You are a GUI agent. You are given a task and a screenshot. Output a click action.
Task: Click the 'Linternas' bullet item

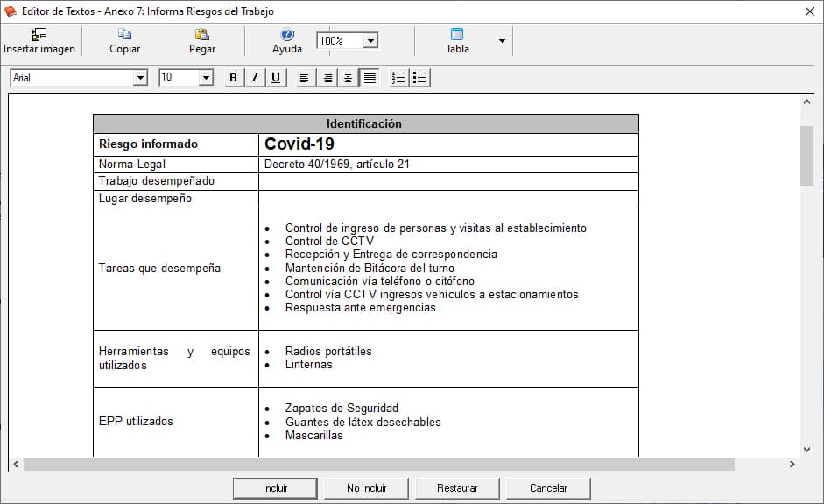coord(309,364)
